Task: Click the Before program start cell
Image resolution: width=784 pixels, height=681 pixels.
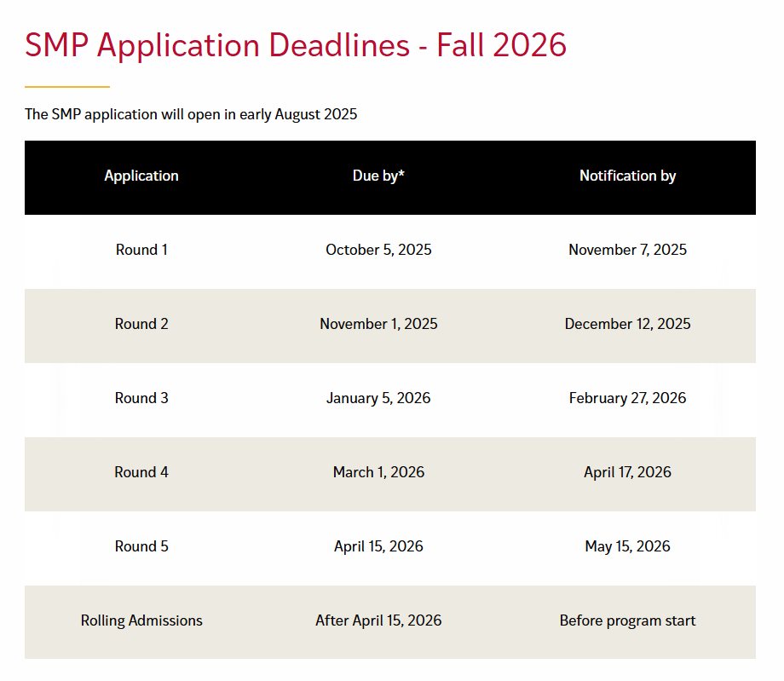Action: click(627, 620)
